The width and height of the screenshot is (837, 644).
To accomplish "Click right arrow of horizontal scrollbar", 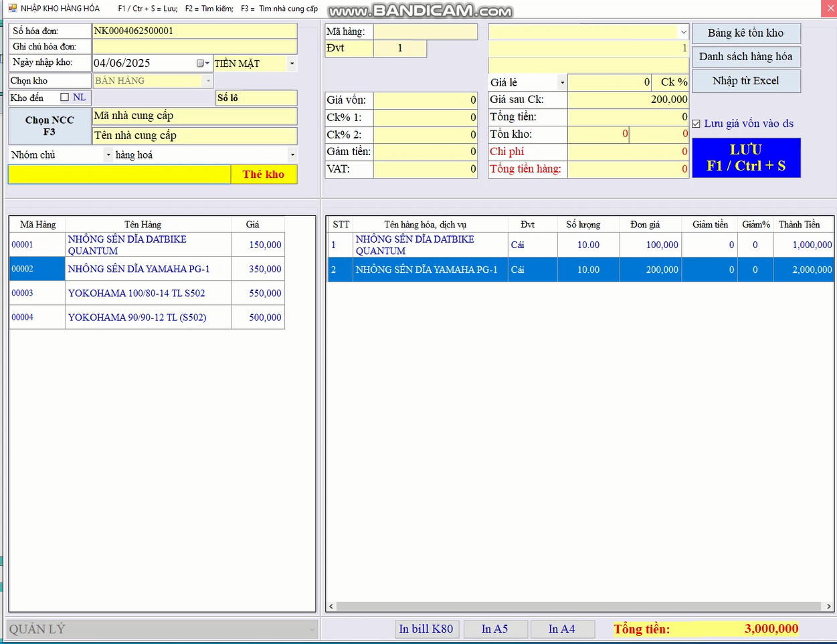I will pyautogui.click(x=828, y=607).
